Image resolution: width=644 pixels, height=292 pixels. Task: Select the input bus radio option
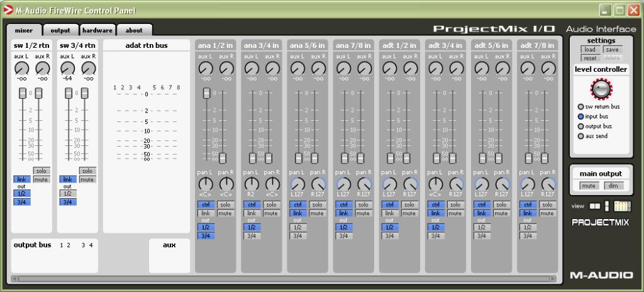point(580,116)
